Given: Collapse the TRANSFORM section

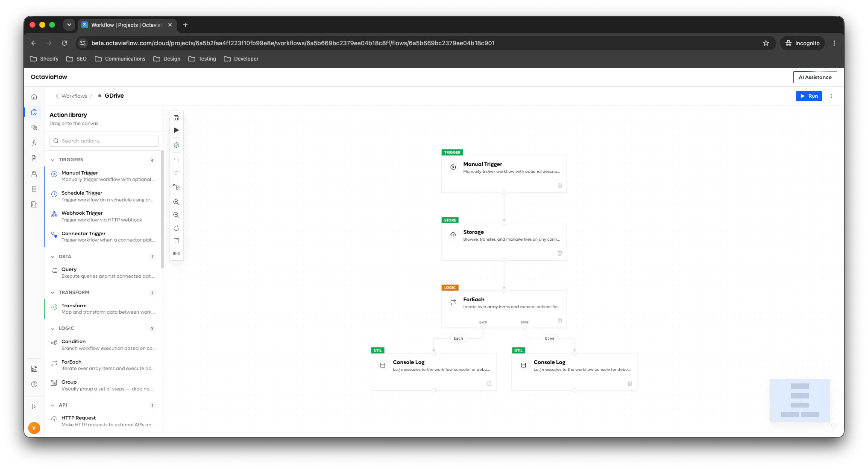Looking at the screenshot, I should pos(53,293).
